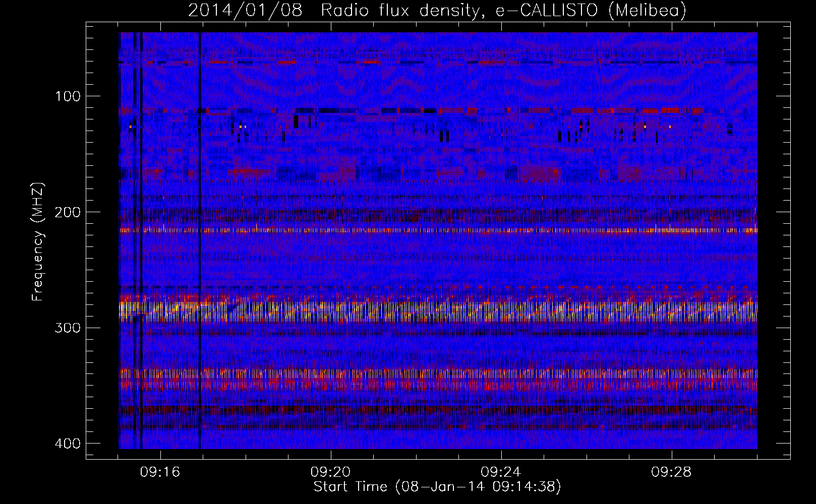The image size is (816, 504).
Task: Select the '09:24' time tick label
Action: point(501,472)
